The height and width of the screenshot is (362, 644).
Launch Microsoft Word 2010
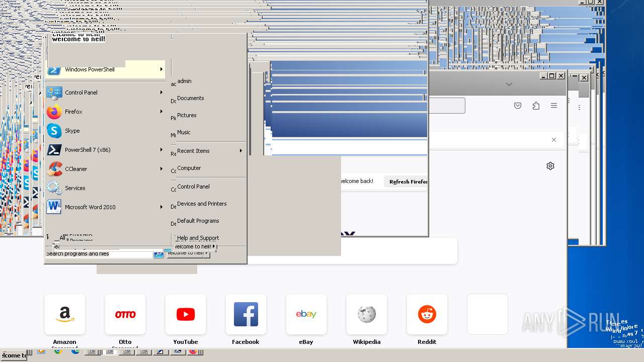pyautogui.click(x=106, y=207)
